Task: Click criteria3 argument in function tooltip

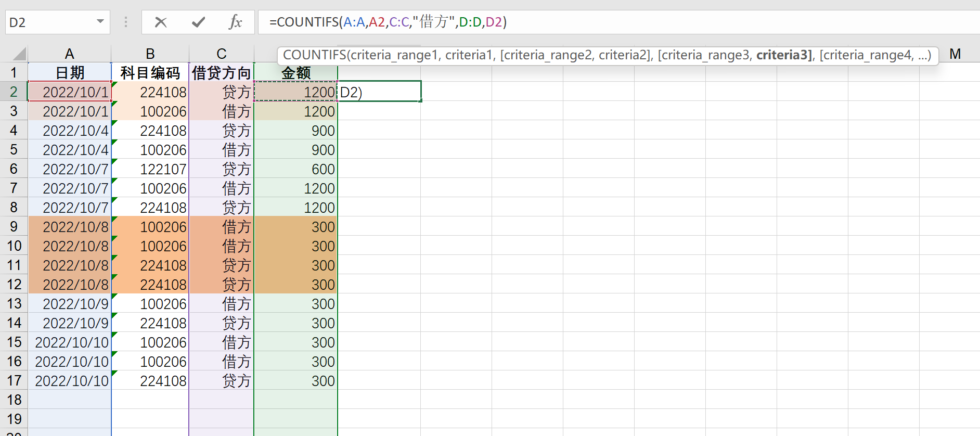Action: point(783,55)
